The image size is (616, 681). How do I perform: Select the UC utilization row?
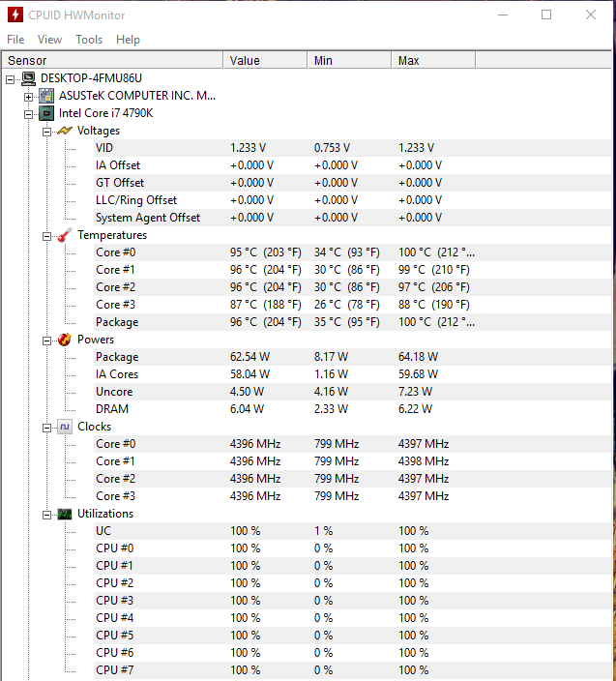click(353, 531)
